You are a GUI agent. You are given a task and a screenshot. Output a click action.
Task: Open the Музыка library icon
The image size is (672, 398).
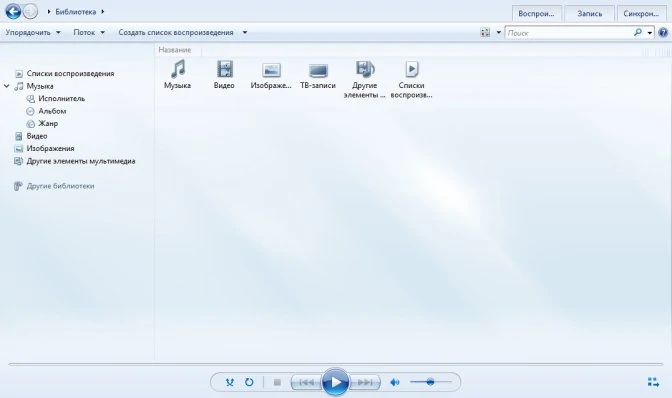coord(177,75)
